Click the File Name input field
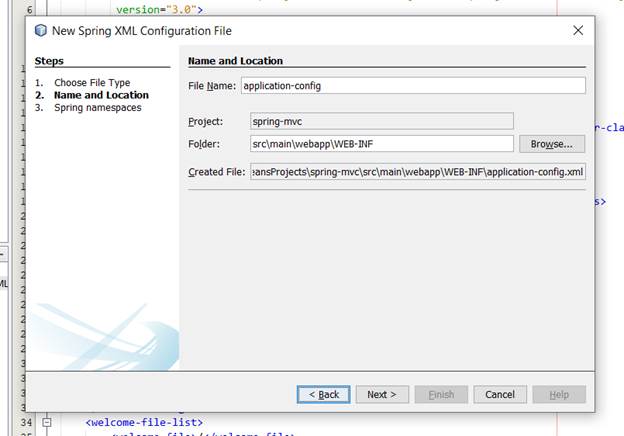624x436 pixels. (x=413, y=86)
